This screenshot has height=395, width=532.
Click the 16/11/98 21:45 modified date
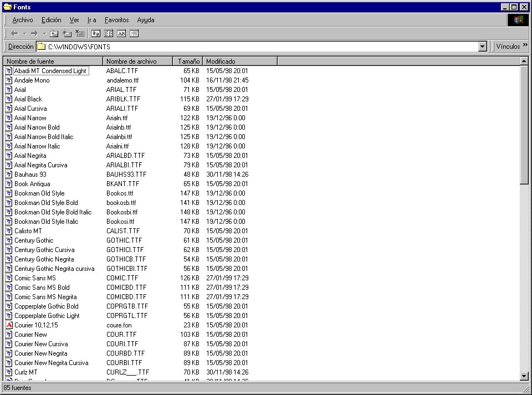click(227, 80)
